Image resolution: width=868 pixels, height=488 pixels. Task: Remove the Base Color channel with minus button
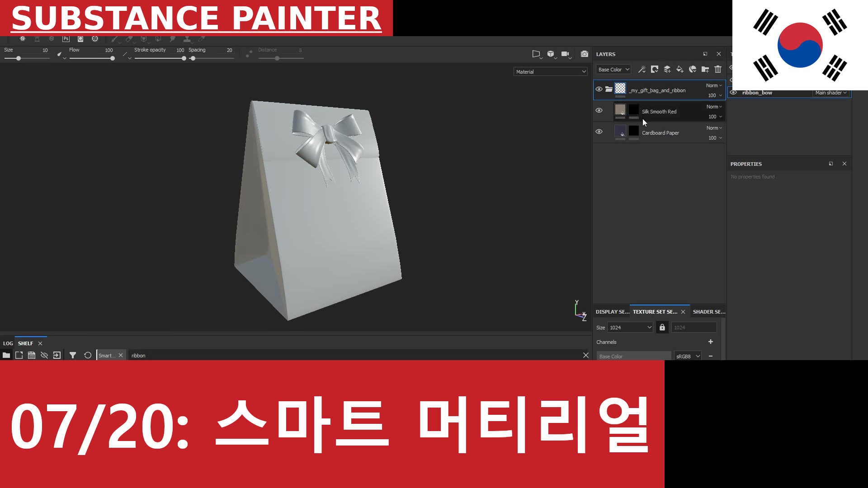711,356
